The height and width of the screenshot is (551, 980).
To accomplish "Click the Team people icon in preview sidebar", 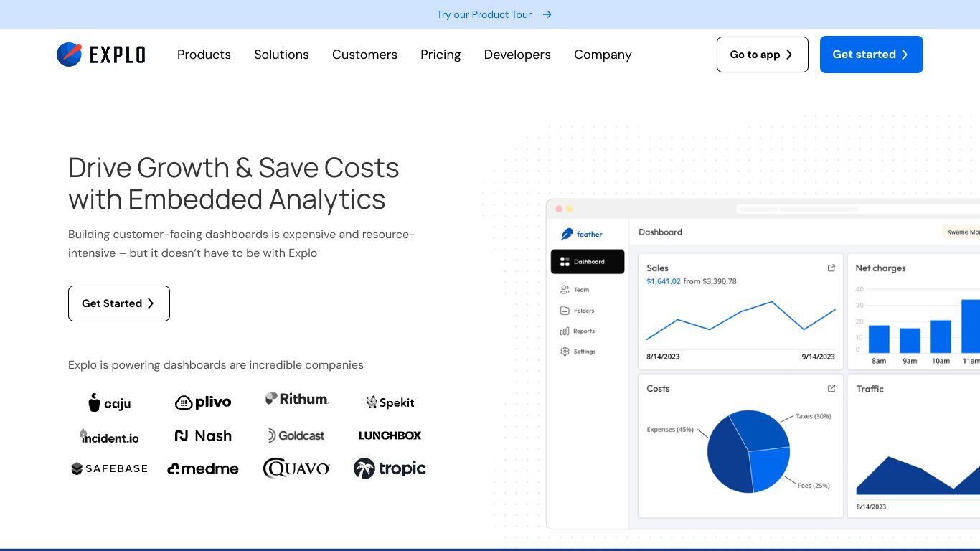I will 565,290.
